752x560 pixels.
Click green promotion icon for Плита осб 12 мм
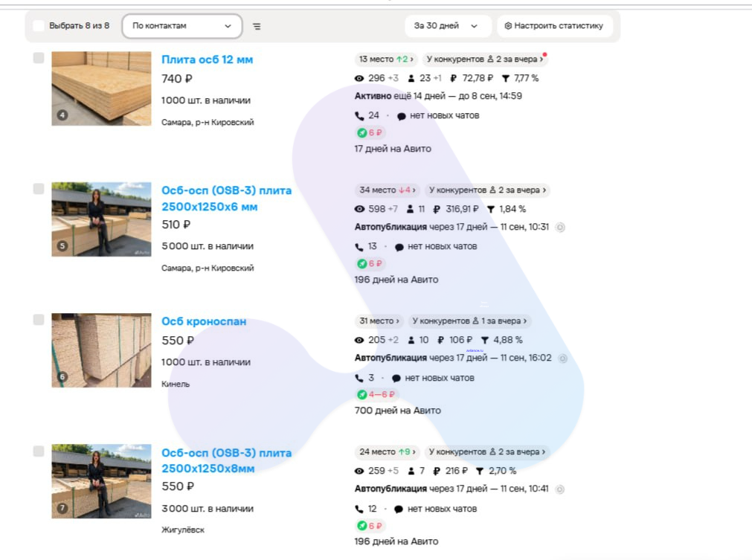(362, 133)
